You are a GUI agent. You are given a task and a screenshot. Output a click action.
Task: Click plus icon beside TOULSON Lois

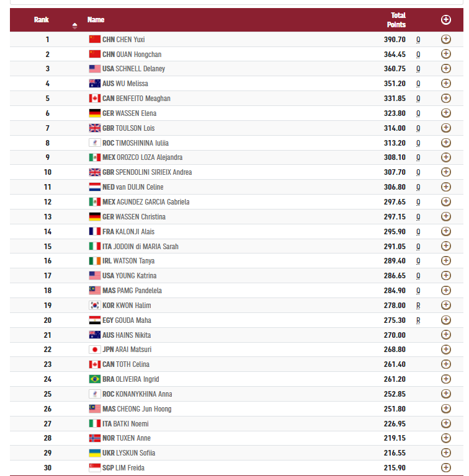(x=445, y=128)
